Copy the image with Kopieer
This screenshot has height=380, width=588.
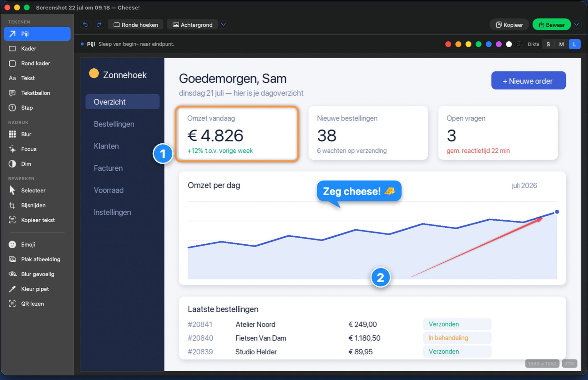509,24
